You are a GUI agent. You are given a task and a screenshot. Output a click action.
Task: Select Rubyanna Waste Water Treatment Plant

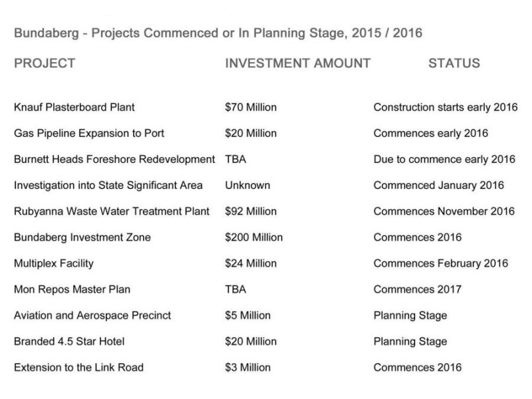tap(112, 211)
